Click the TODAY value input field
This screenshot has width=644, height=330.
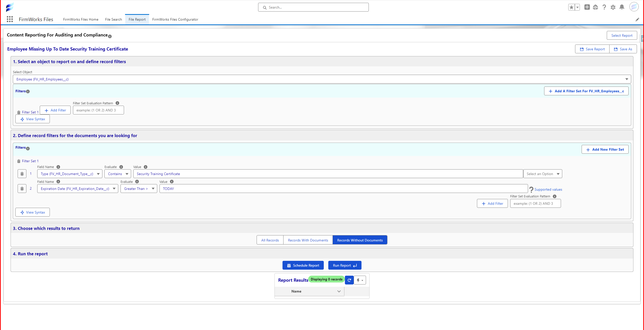pyautogui.click(x=343, y=188)
